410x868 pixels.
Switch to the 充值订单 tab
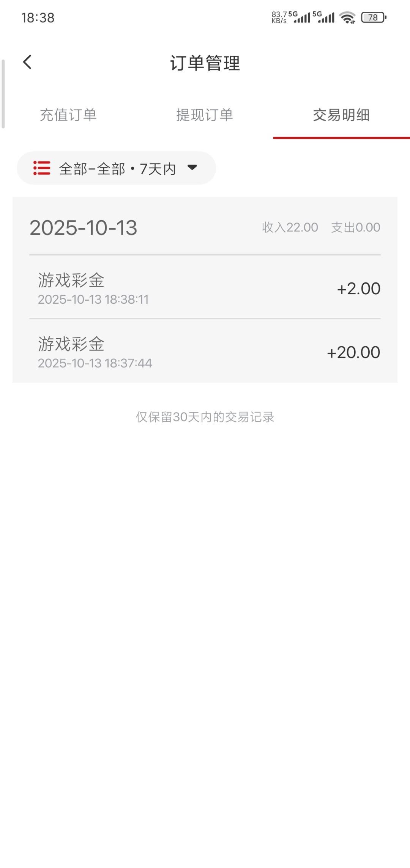coord(68,115)
